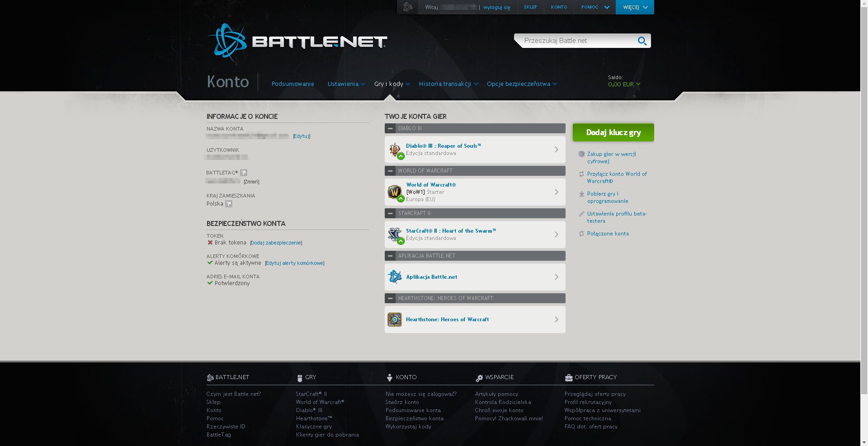Screen dimensions: 868x446
Task: Open the Historia transakcji menu
Action: pyautogui.click(x=448, y=84)
